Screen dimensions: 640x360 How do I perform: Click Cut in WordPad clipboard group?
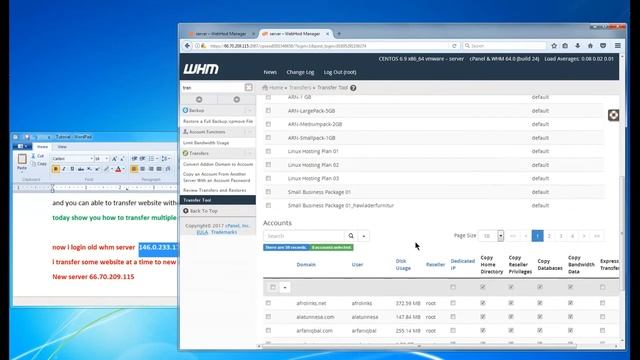(x=38, y=156)
